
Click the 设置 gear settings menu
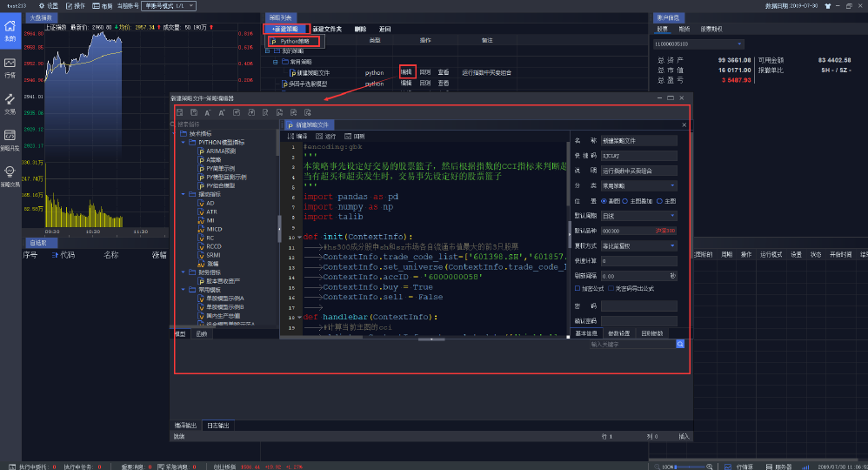point(48,5)
